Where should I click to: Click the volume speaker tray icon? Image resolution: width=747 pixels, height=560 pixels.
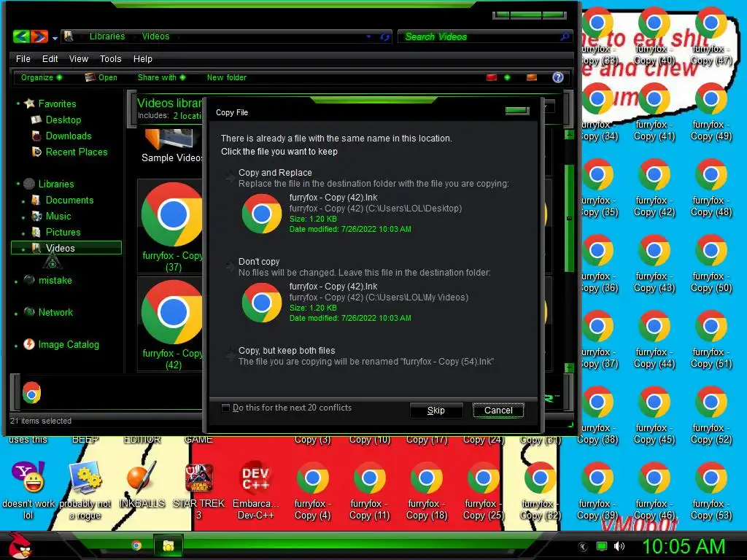[619, 546]
